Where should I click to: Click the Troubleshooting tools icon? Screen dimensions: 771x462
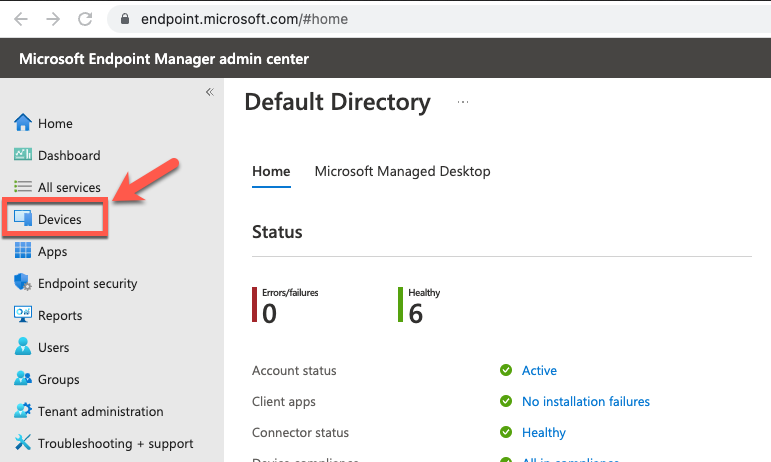click(23, 442)
